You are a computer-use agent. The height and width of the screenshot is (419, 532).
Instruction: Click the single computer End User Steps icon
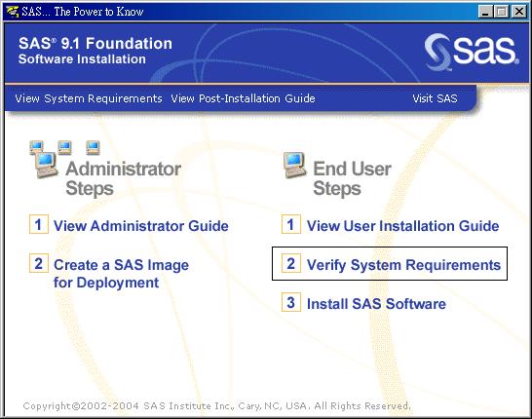coord(295,166)
